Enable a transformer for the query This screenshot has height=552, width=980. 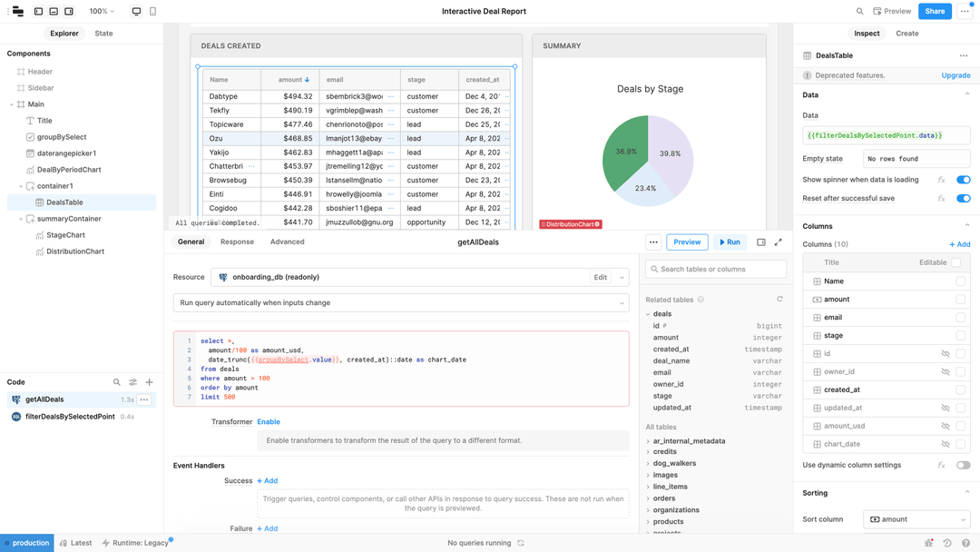(x=269, y=420)
